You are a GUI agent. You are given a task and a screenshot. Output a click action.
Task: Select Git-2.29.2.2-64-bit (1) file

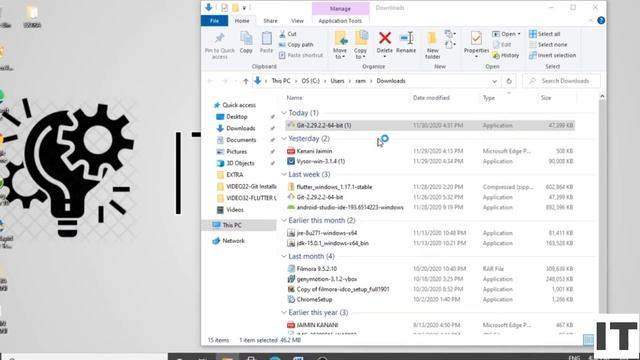pyautogui.click(x=430, y=125)
